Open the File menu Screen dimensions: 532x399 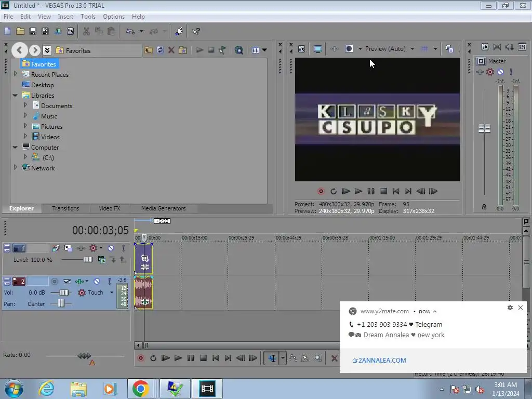coord(8,17)
